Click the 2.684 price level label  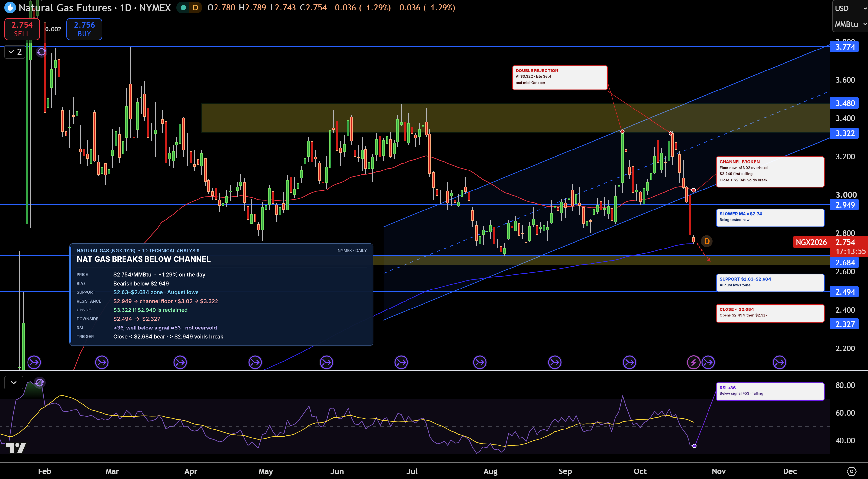[845, 262]
